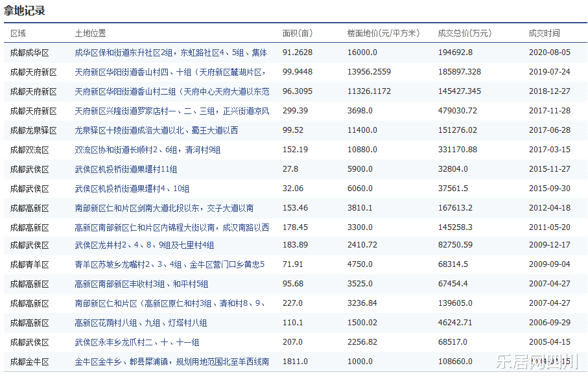Select the 成都金牛区 region cell
Image resolution: width=588 pixels, height=381 pixels.
[30, 362]
